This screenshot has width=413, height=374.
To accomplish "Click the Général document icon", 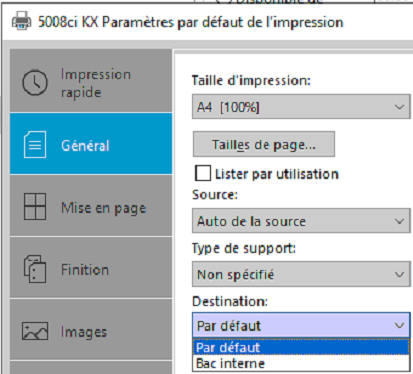I will 35,144.
